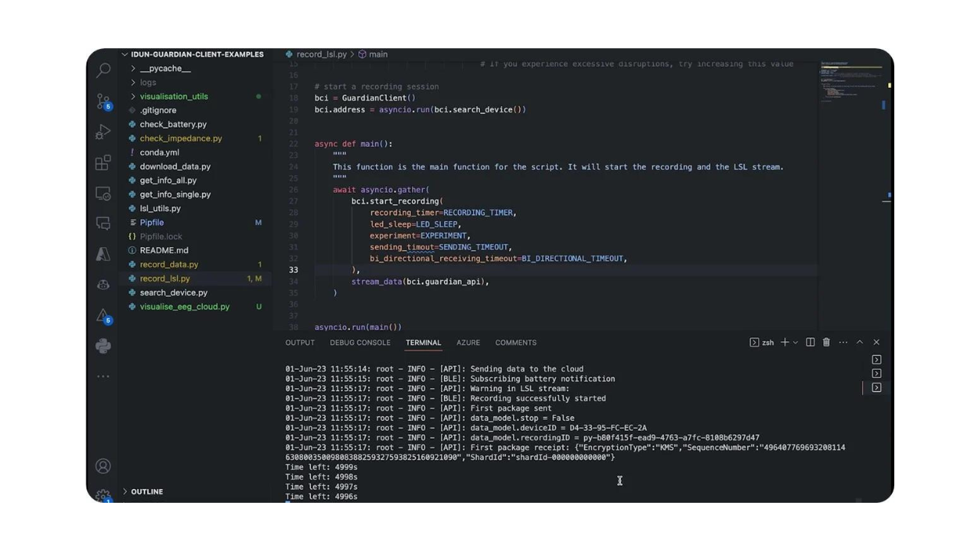Click main in the breadcrumb bar
The image size is (980, 551).
pos(377,54)
